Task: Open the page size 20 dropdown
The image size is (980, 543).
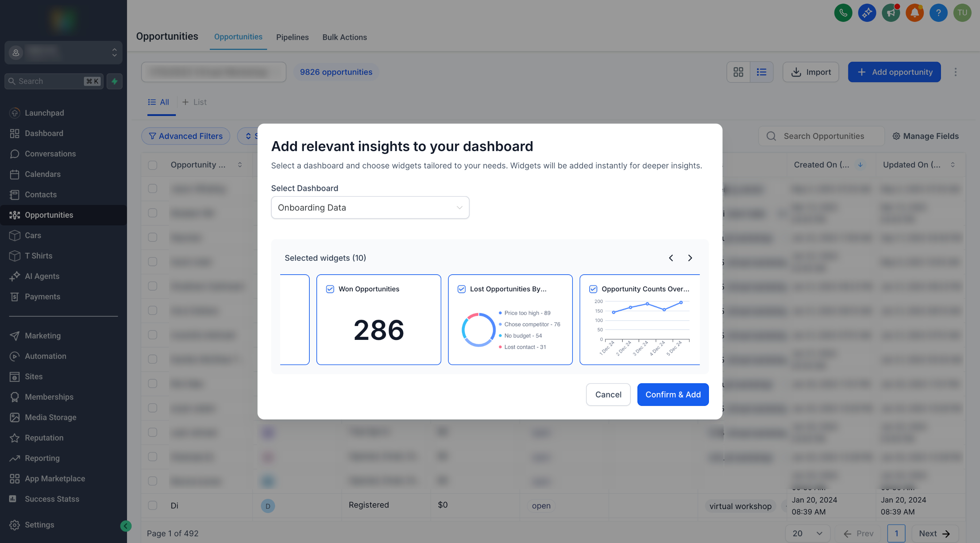Action: [x=807, y=533]
